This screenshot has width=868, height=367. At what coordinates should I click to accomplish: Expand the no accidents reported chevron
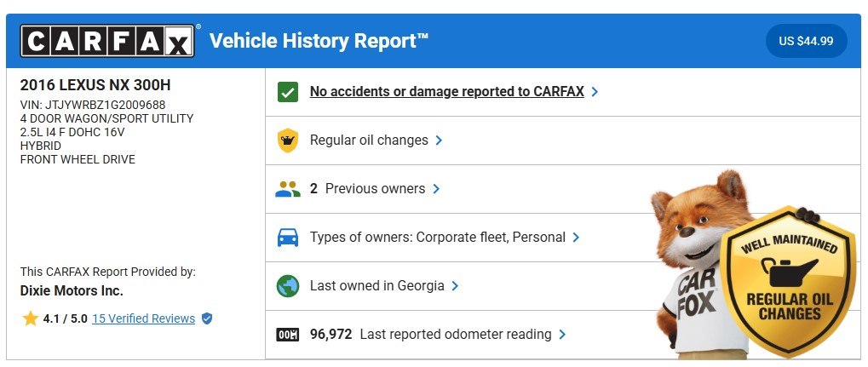(x=595, y=92)
